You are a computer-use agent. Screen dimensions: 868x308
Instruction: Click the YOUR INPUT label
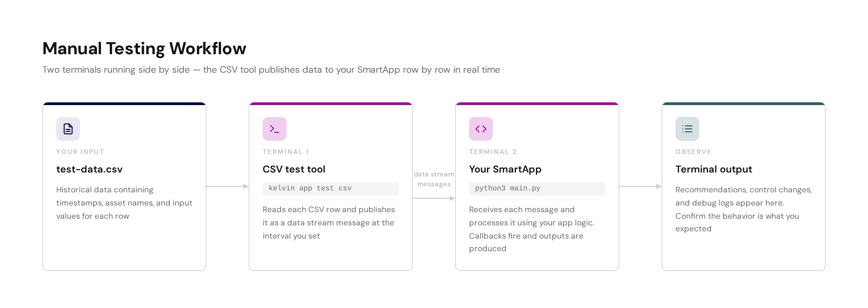click(x=80, y=152)
